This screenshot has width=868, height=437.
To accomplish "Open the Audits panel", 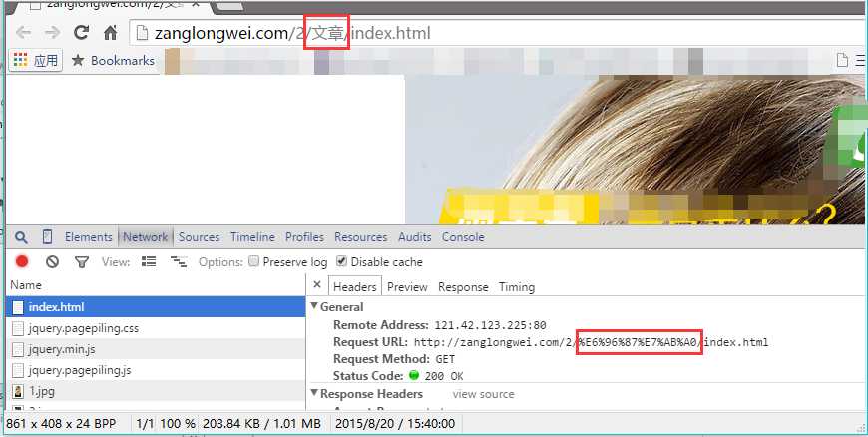I will [415, 237].
